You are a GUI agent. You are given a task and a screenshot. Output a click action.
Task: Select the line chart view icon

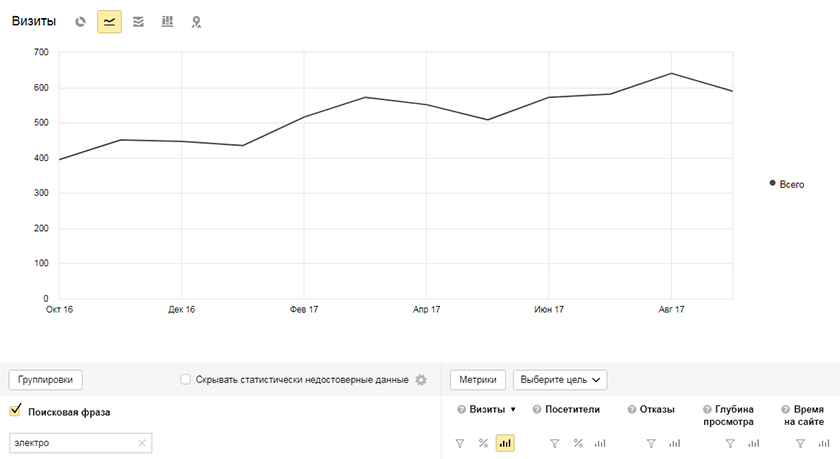pos(109,21)
